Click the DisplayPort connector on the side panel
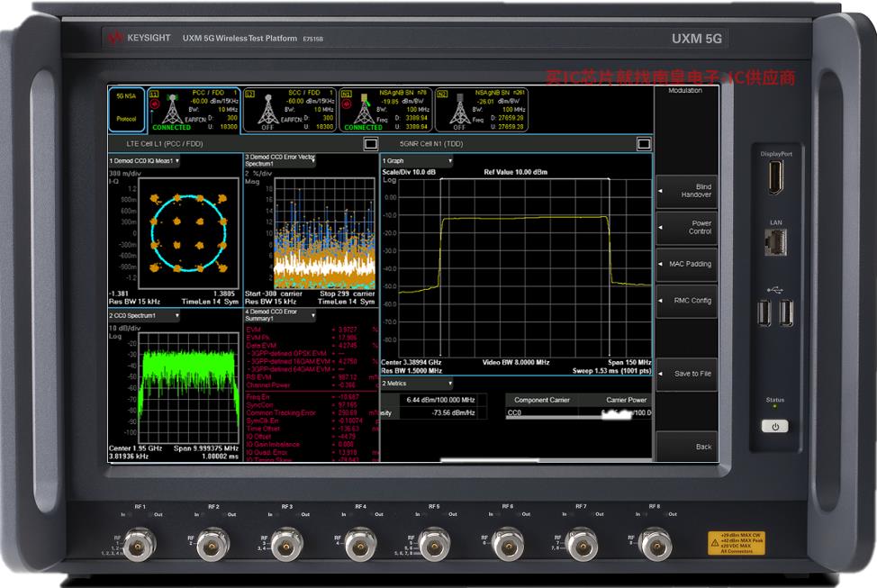Image resolution: width=877 pixels, height=588 pixels. 776,177
